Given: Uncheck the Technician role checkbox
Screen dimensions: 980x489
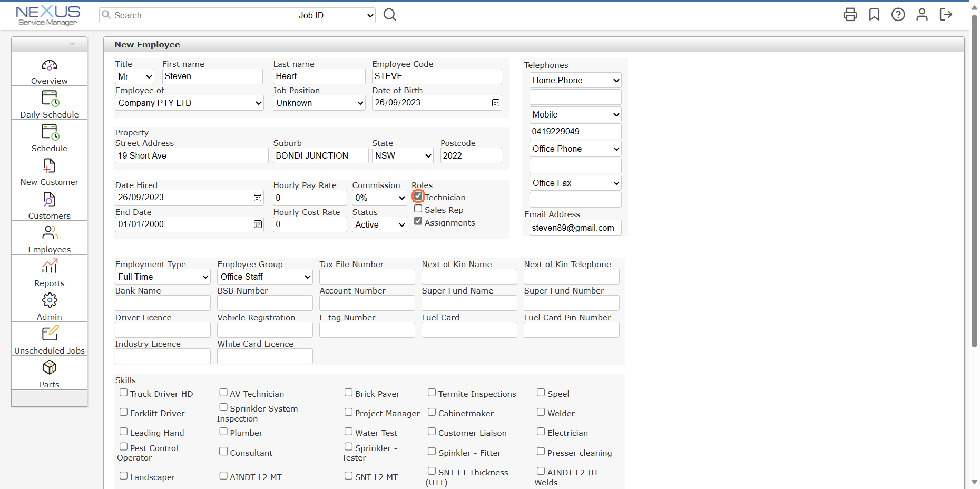Looking at the screenshot, I should pyautogui.click(x=418, y=195).
